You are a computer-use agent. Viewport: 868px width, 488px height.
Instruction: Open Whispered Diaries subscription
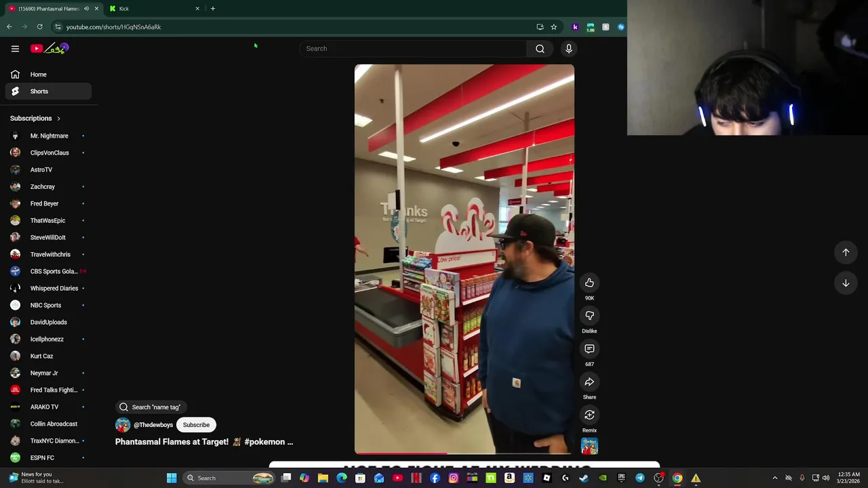48,288
